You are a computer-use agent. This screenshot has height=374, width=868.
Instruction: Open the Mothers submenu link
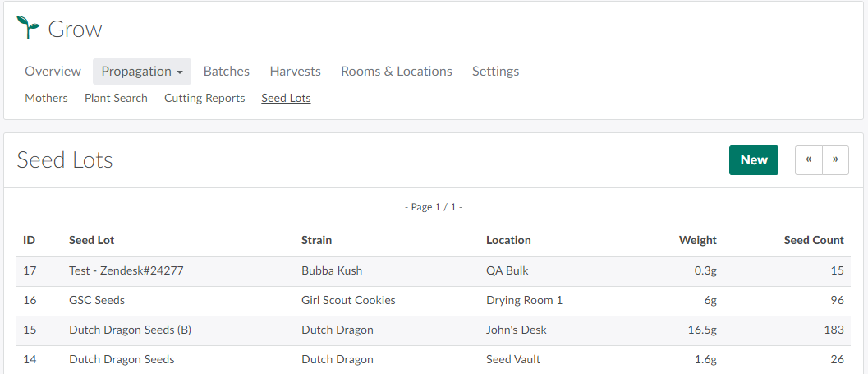pyautogui.click(x=46, y=98)
